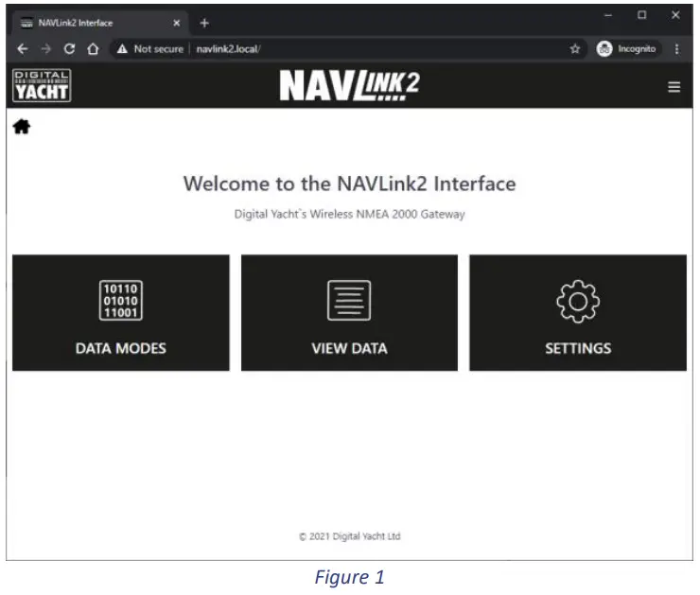Click the Incognito profile badge

click(x=627, y=48)
